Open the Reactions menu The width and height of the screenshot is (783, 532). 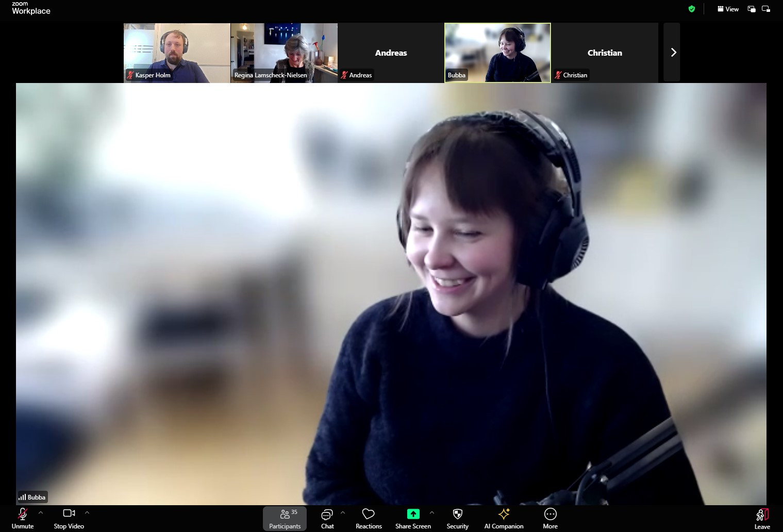coord(368,518)
